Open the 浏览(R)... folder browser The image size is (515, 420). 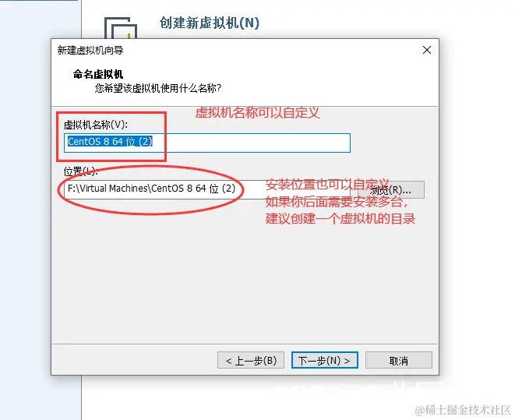click(x=391, y=190)
